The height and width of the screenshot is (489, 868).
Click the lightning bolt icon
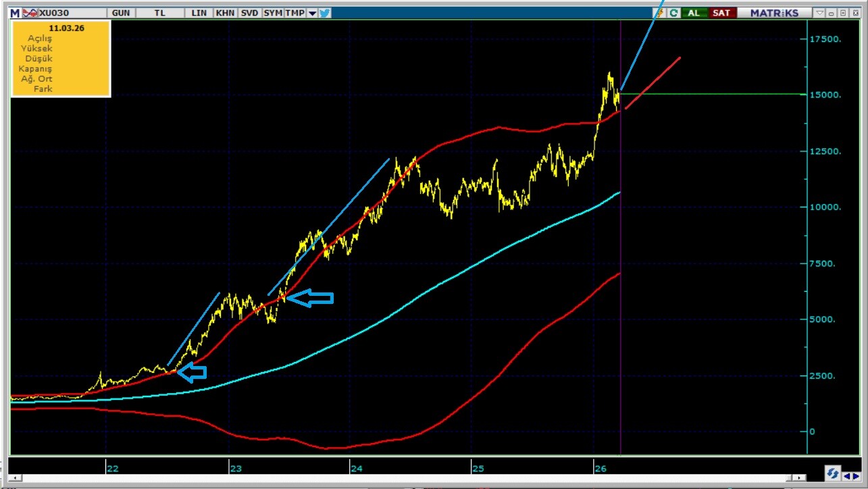tap(661, 13)
